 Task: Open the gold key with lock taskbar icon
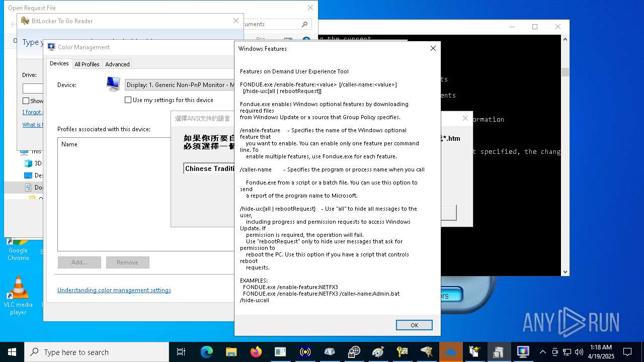(x=427, y=352)
